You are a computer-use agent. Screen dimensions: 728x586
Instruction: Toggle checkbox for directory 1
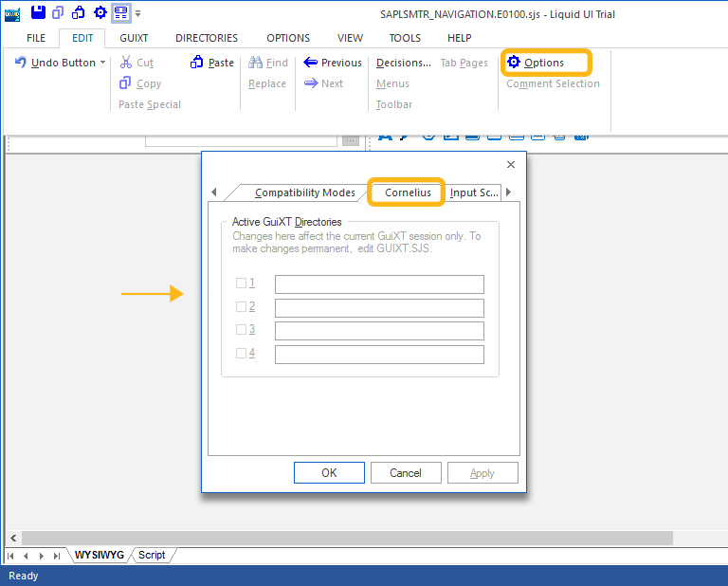[x=241, y=284]
